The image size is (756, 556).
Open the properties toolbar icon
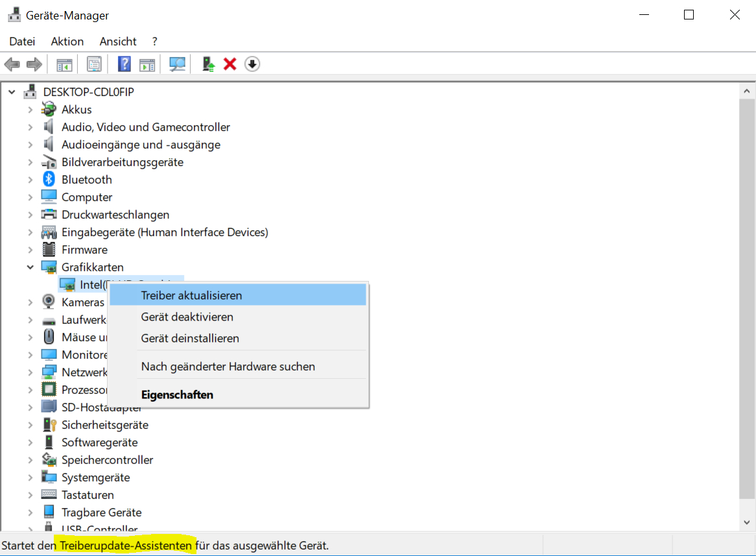(95, 64)
